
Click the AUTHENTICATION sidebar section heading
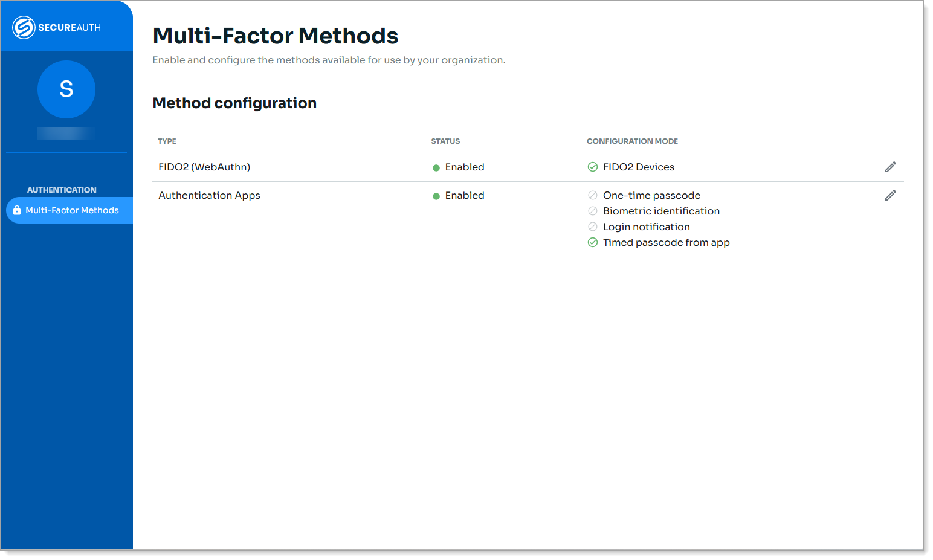coord(62,190)
